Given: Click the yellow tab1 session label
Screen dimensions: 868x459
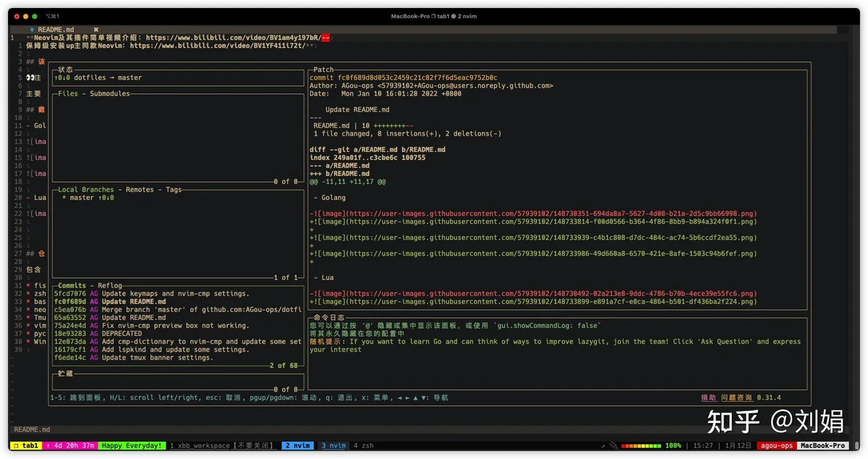Looking at the screenshot, I should [27, 446].
